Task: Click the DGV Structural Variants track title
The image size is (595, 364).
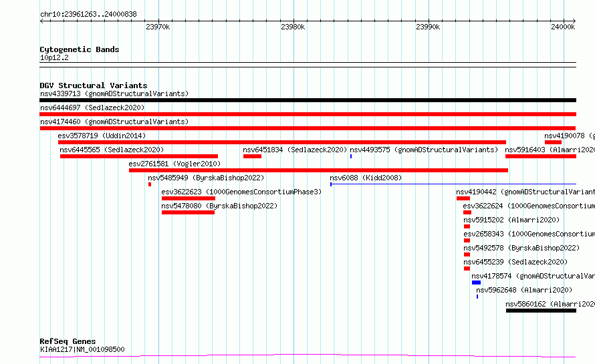Action: pos(94,85)
